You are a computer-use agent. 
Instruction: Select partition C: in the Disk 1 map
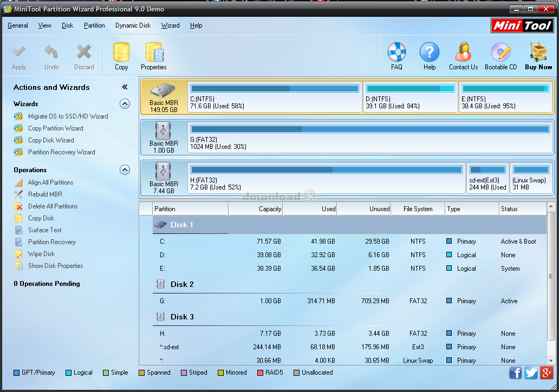point(274,96)
